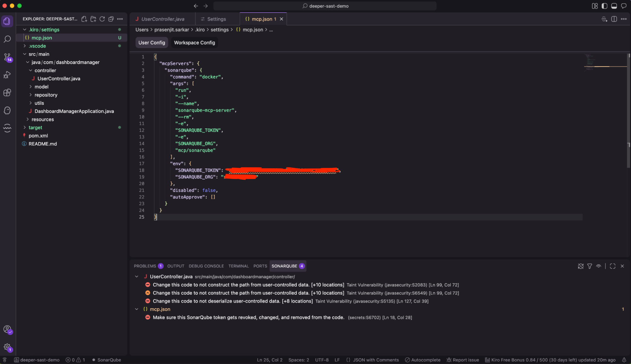Click the Workspace Config button
Viewport: 631px width, 364px height.
coord(194,43)
